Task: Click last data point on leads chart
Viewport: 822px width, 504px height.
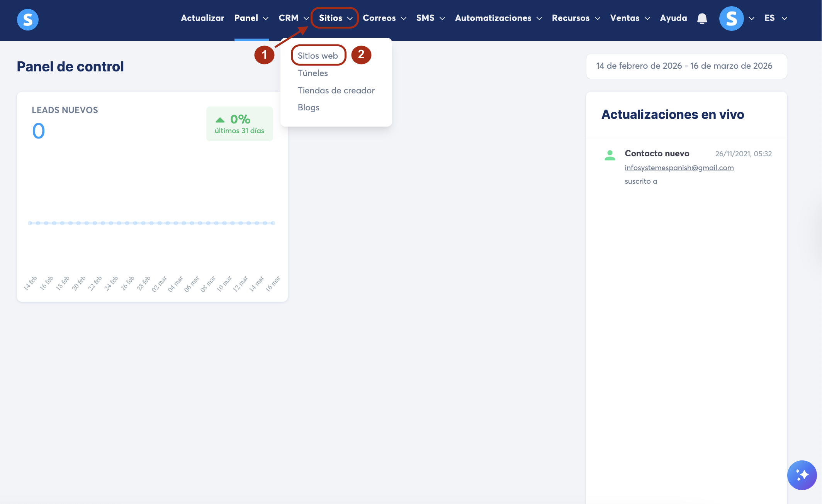Action: coord(273,223)
